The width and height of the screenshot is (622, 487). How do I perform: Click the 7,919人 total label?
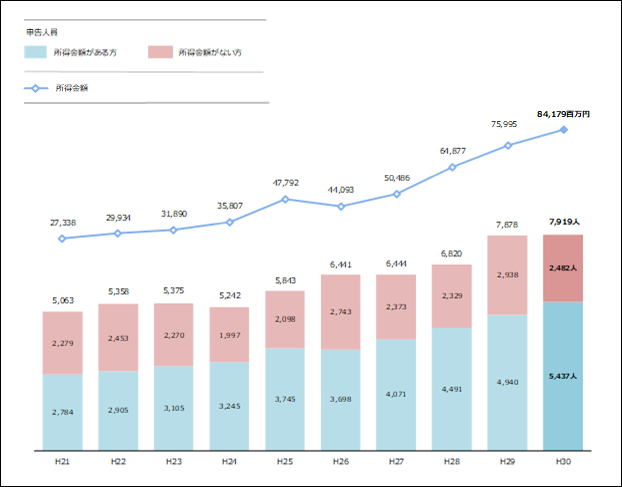point(564,222)
